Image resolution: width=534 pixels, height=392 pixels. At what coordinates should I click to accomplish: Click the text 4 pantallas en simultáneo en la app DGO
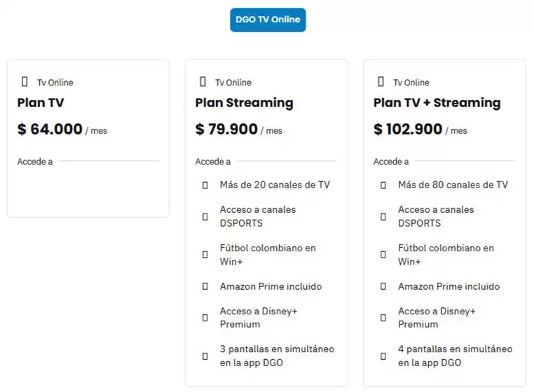pos(455,356)
